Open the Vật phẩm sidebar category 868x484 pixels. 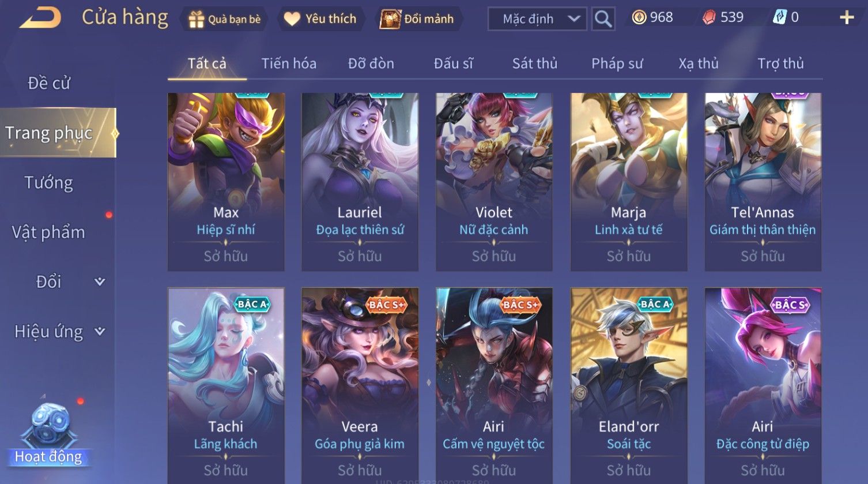click(x=49, y=232)
